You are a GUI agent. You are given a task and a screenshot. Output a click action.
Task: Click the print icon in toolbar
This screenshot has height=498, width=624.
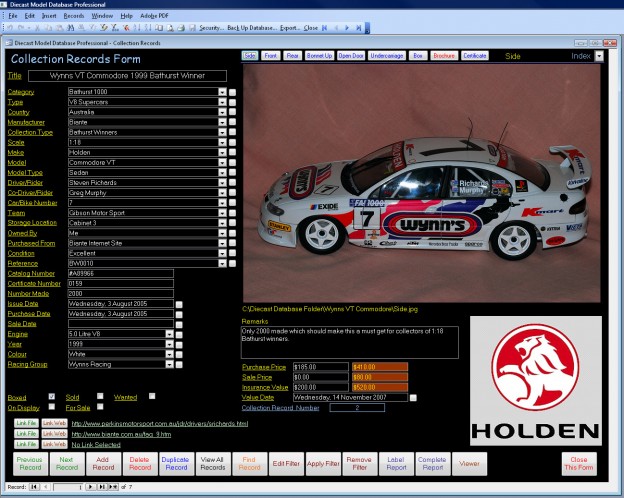(x=181, y=27)
